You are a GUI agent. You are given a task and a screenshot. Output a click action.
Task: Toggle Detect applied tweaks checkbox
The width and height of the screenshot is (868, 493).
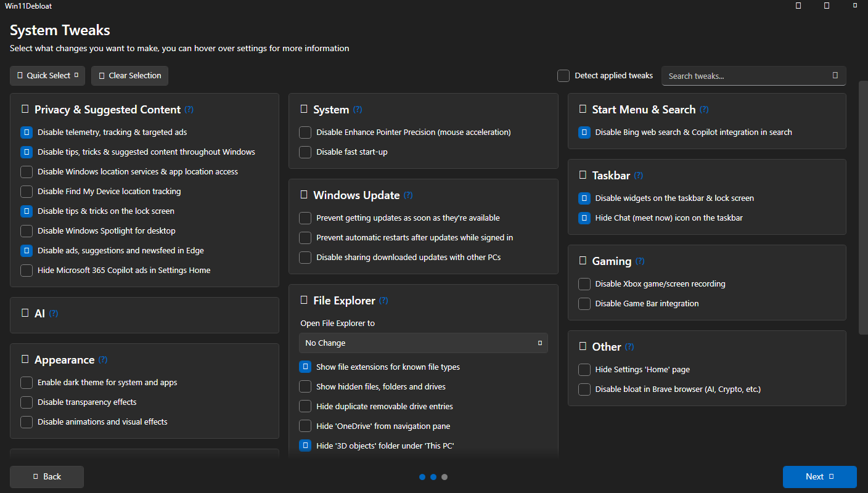point(563,76)
